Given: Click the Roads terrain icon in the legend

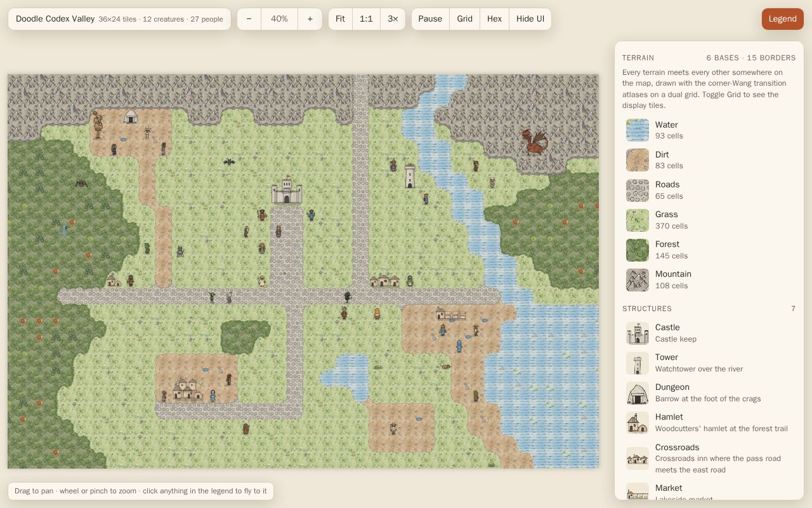Looking at the screenshot, I should (638, 190).
